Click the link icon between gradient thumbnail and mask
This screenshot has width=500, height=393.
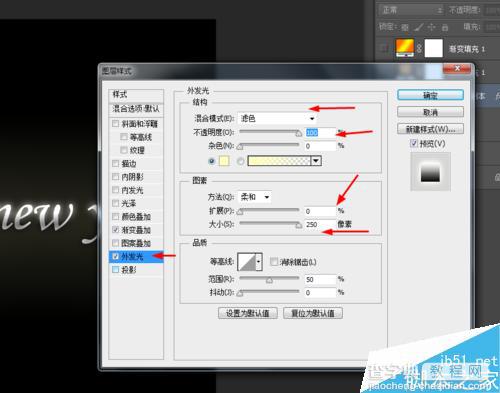click(x=419, y=48)
